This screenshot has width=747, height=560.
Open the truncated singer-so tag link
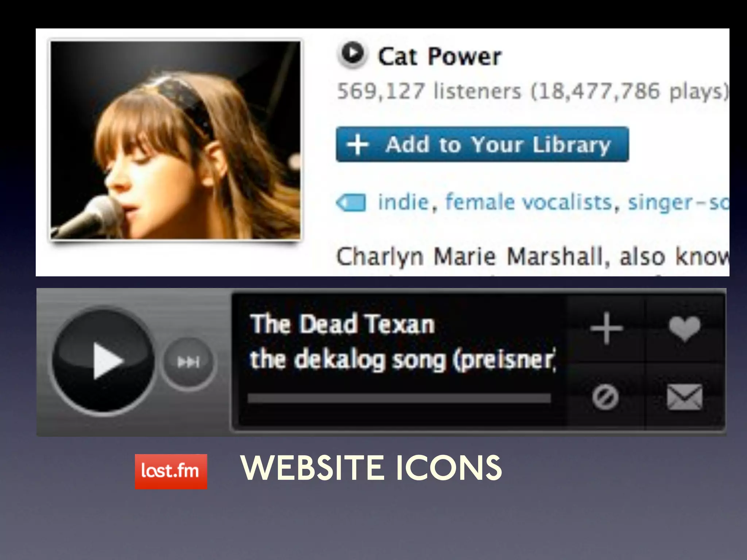[x=678, y=203]
